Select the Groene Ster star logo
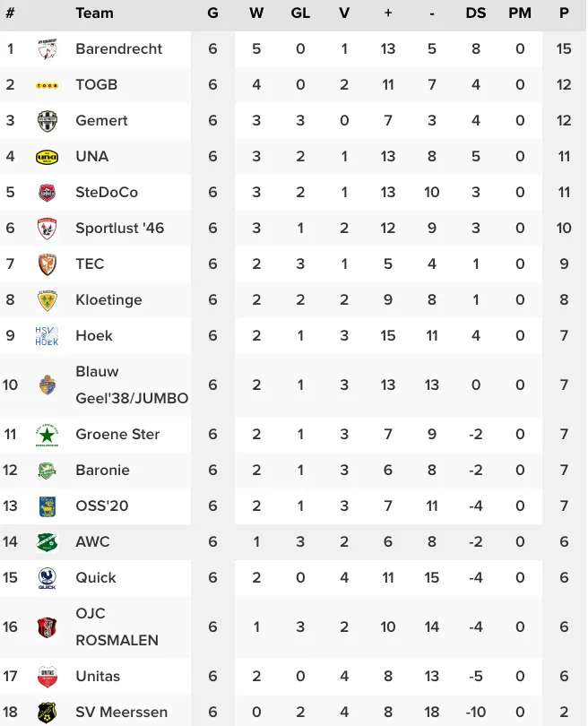The width and height of the screenshot is (588, 726). click(47, 435)
